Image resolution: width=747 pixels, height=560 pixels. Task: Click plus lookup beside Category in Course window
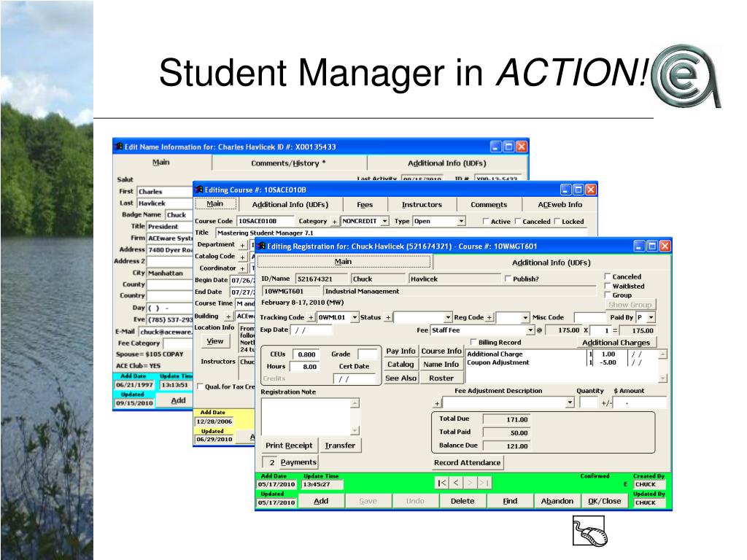point(334,222)
